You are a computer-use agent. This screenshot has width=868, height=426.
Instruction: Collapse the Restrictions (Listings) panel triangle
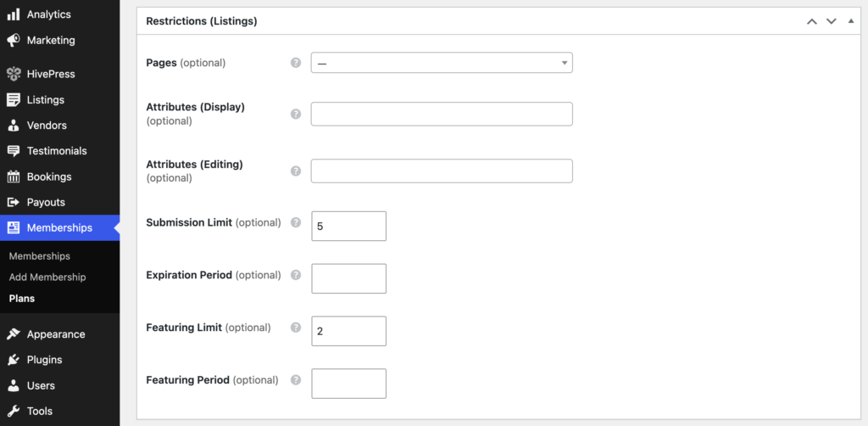point(851,21)
